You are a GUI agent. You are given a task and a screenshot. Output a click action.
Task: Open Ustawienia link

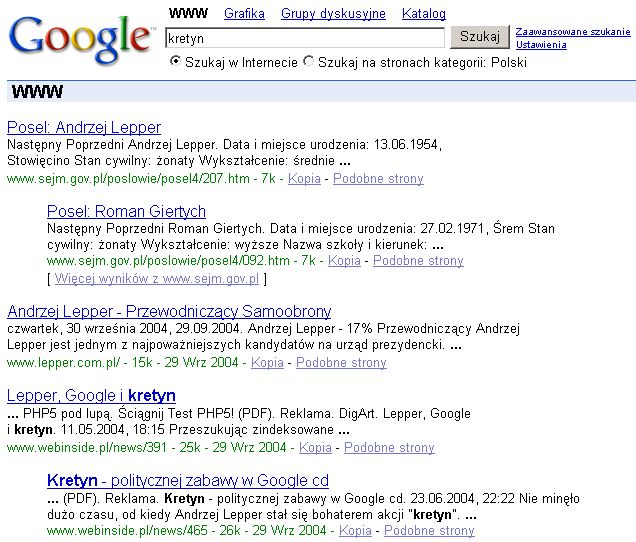tap(541, 45)
